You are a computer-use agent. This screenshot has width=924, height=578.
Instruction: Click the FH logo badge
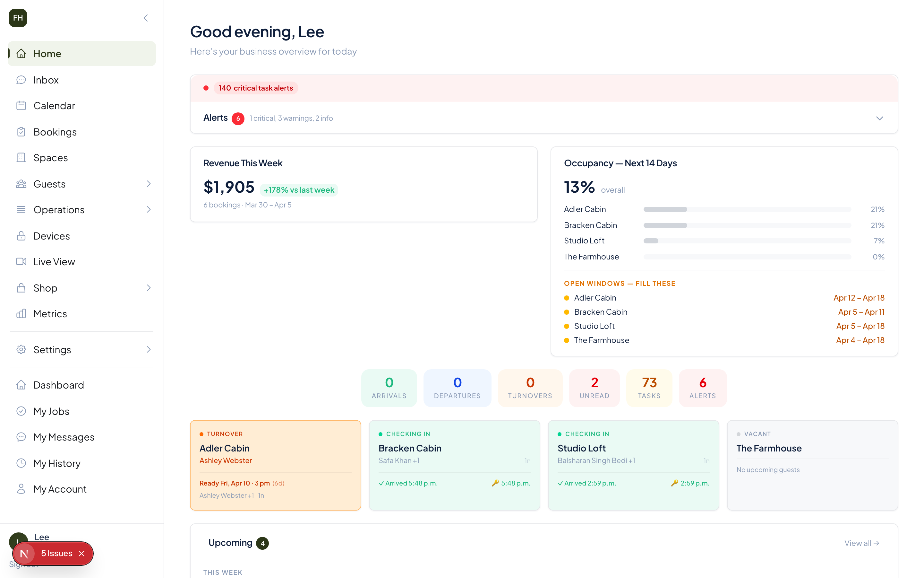point(18,18)
